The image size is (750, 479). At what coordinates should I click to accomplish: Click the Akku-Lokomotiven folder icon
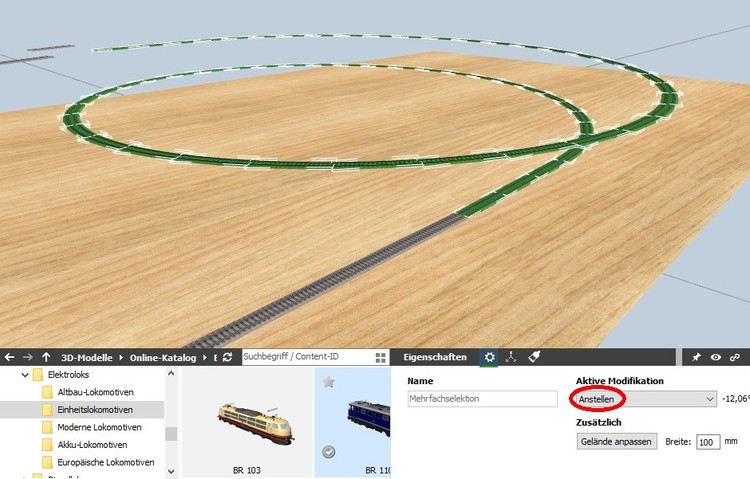click(x=47, y=445)
